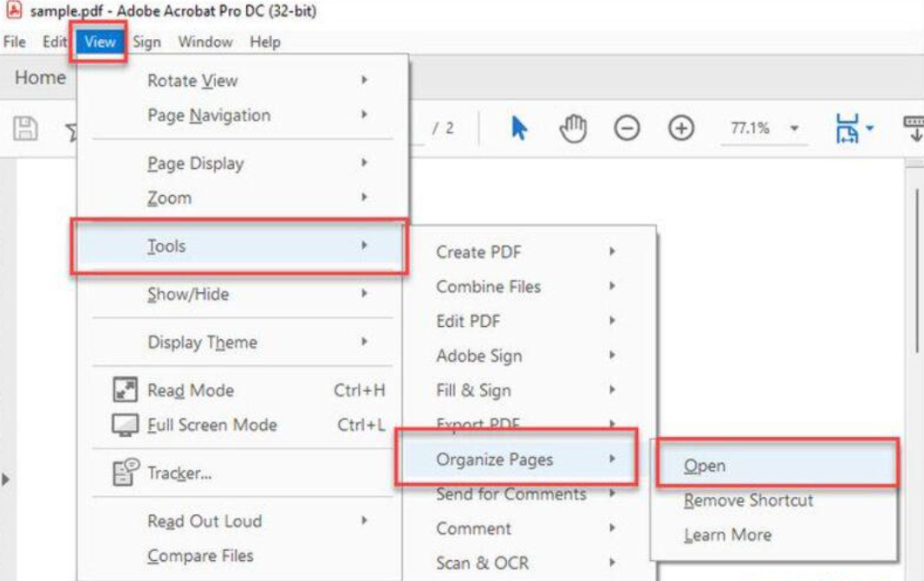Screen dimensions: 924x581
Task: Click the Tracker icon
Action: click(125, 473)
